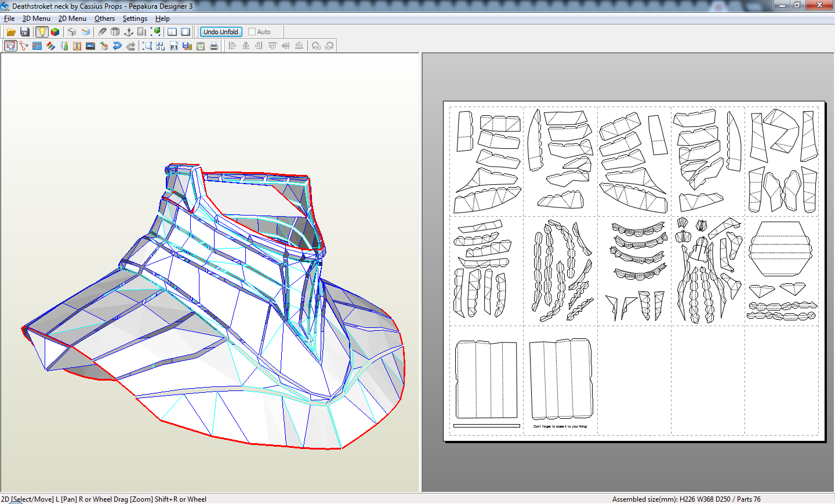The width and height of the screenshot is (835, 504).
Task: Toggle the light bulb lighting icon
Action: (x=42, y=32)
